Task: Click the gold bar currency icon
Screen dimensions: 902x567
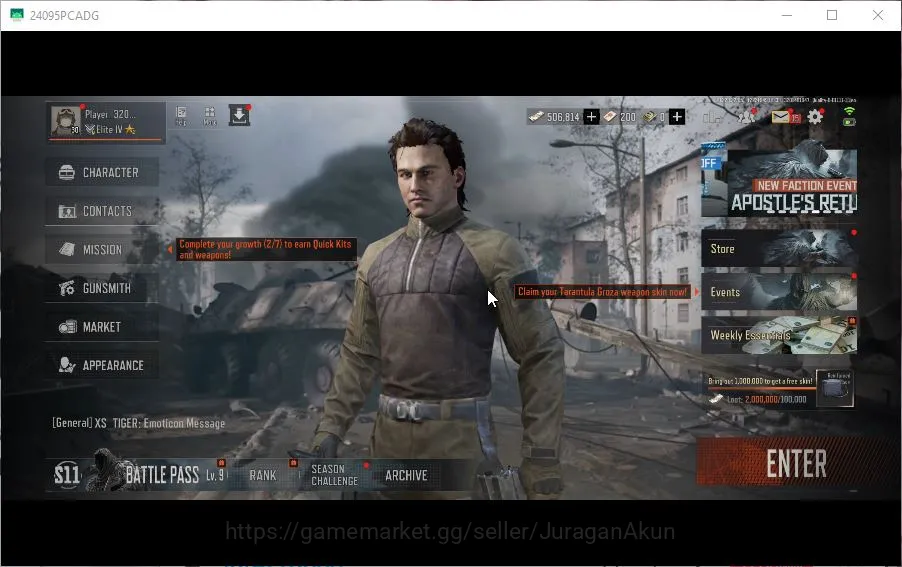Action: click(649, 117)
